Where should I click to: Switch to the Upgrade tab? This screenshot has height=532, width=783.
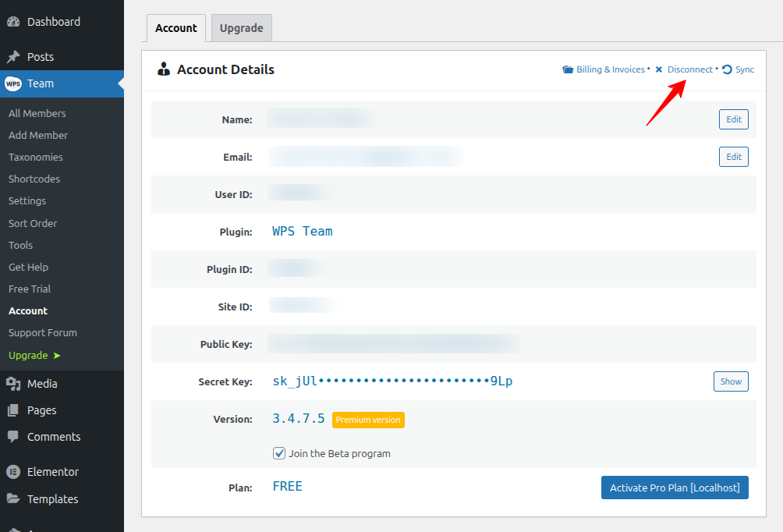241,28
